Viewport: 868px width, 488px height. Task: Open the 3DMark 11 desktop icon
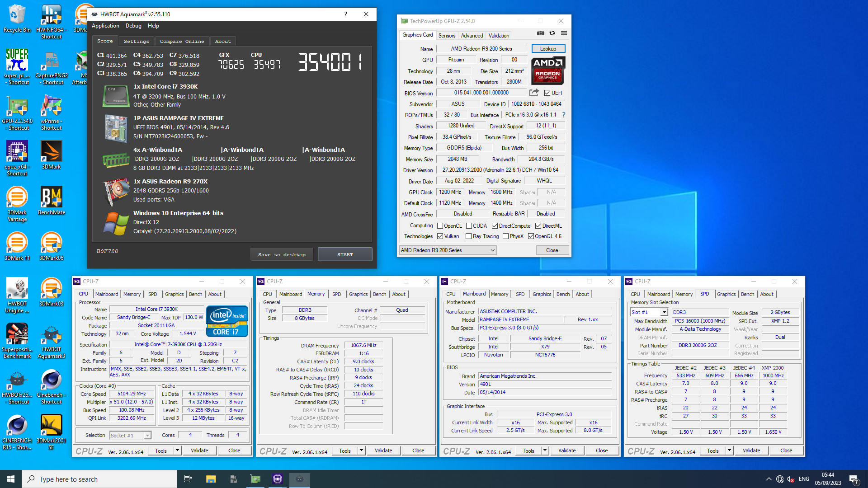(17, 246)
